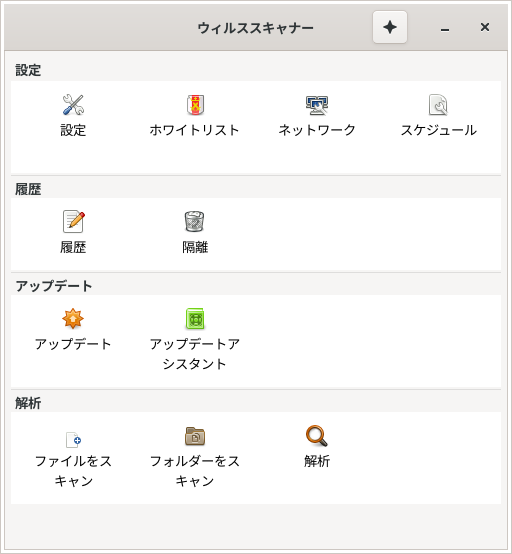Click the ファイルをスキャン label text

click(x=73, y=471)
